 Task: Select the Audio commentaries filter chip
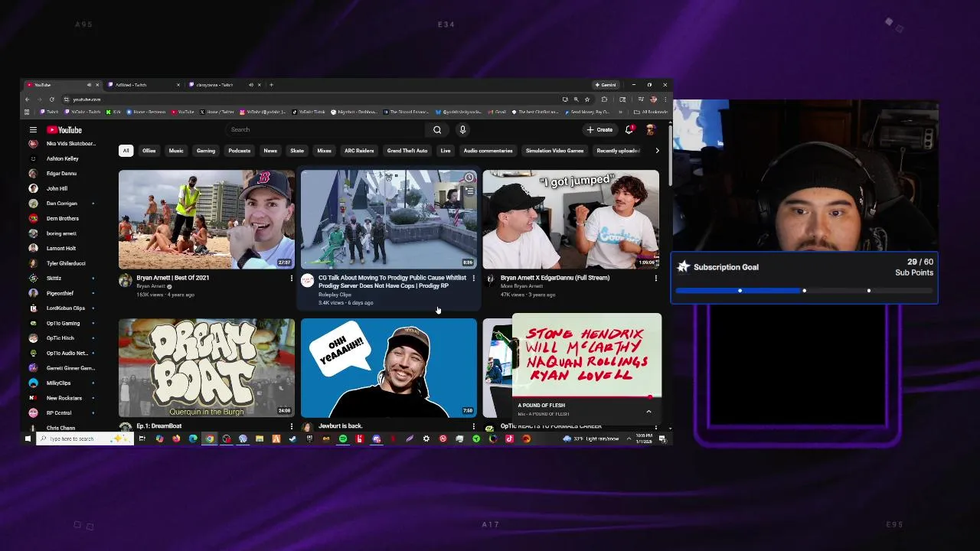(x=488, y=151)
